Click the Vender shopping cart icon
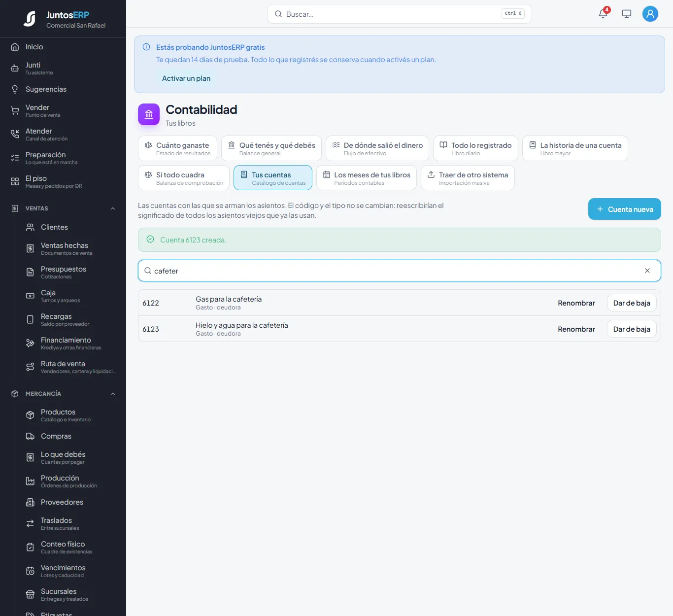This screenshot has width=673, height=616. pos(15,111)
